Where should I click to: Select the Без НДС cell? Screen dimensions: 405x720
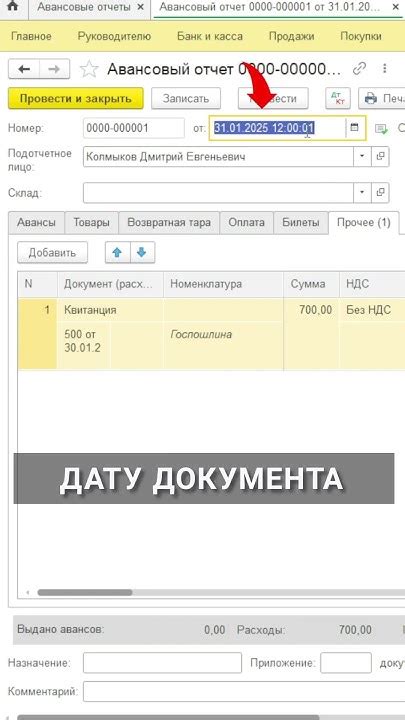(x=372, y=310)
